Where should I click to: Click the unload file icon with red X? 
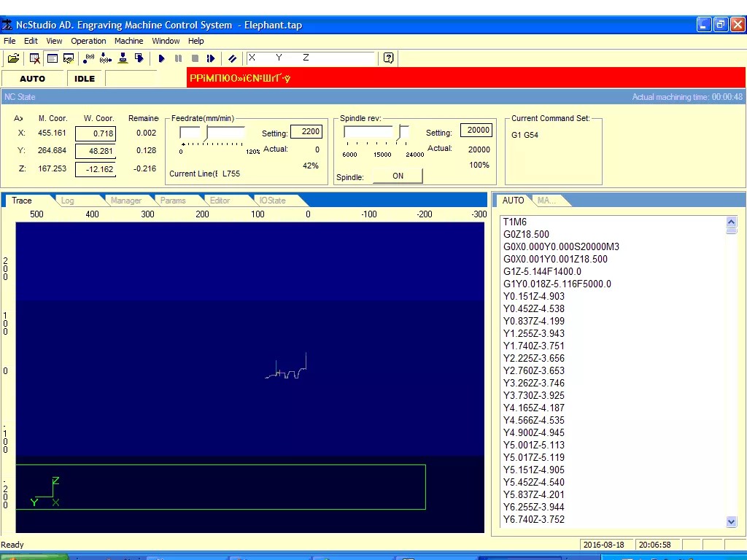35,58
